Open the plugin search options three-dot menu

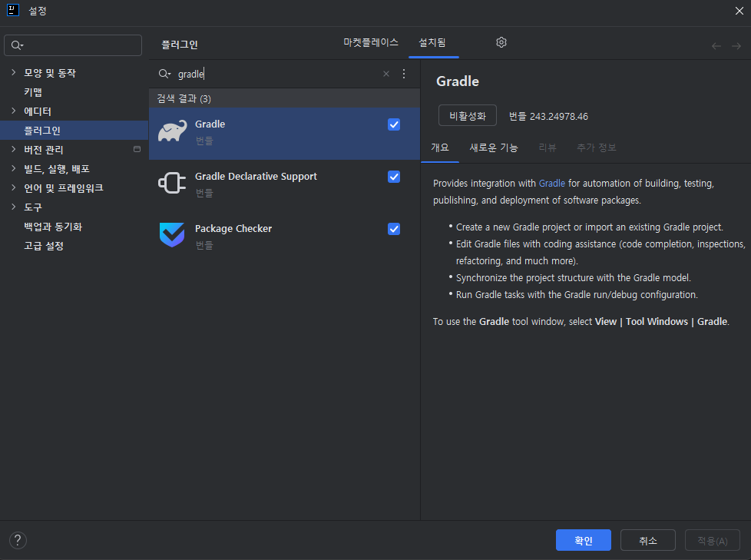[x=404, y=74]
